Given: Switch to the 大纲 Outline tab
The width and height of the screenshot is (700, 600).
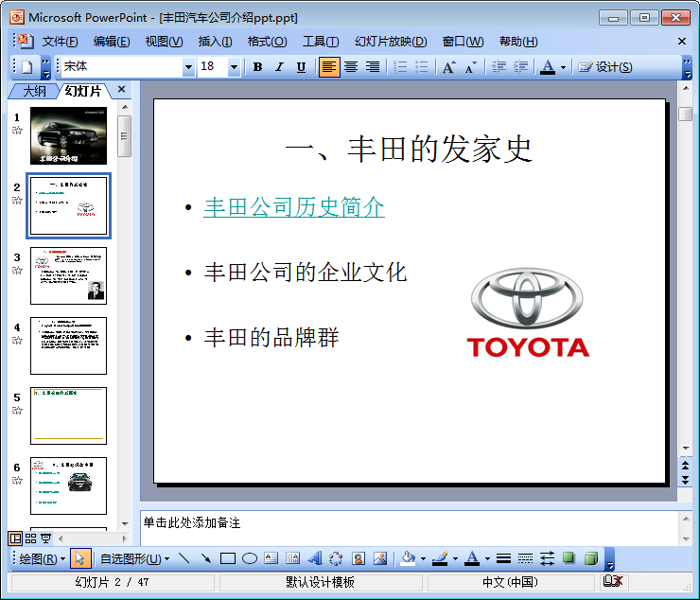Looking at the screenshot, I should point(34,91).
